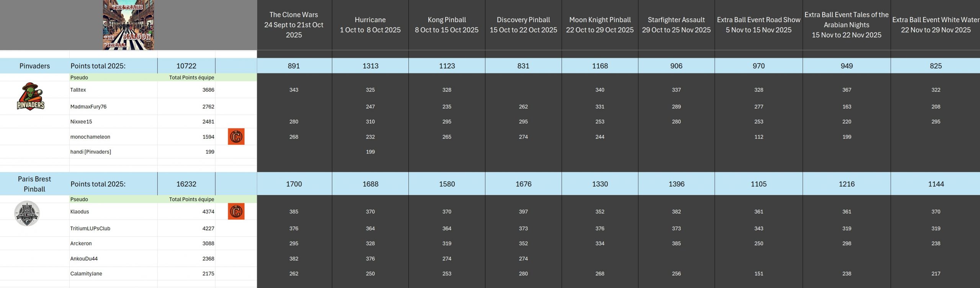The image size is (980, 288).
Task: Click Pinvaders points total value 10722
Action: [x=186, y=66]
